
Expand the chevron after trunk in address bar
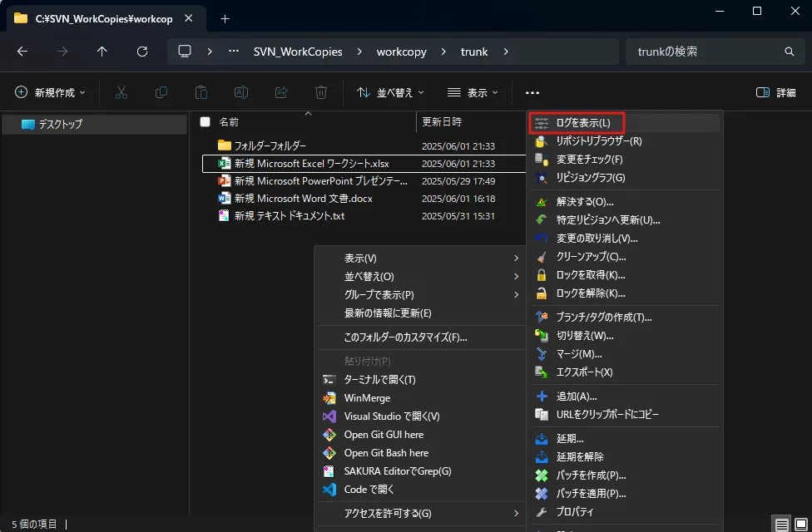[506, 52]
